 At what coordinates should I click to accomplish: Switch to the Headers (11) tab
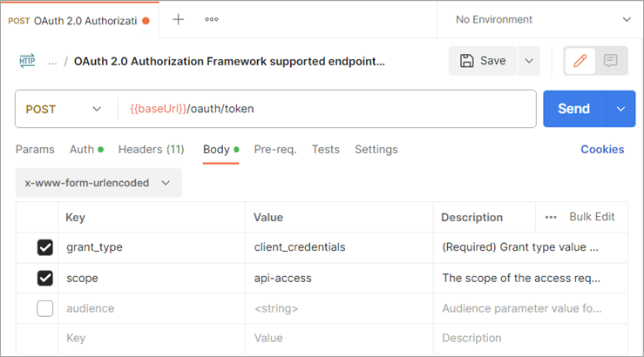(x=151, y=150)
